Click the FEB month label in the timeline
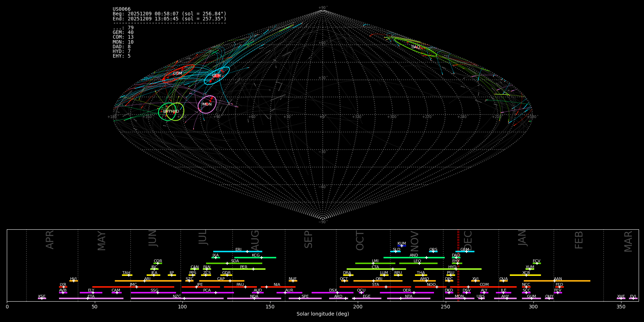644x322 pixels. point(579,240)
